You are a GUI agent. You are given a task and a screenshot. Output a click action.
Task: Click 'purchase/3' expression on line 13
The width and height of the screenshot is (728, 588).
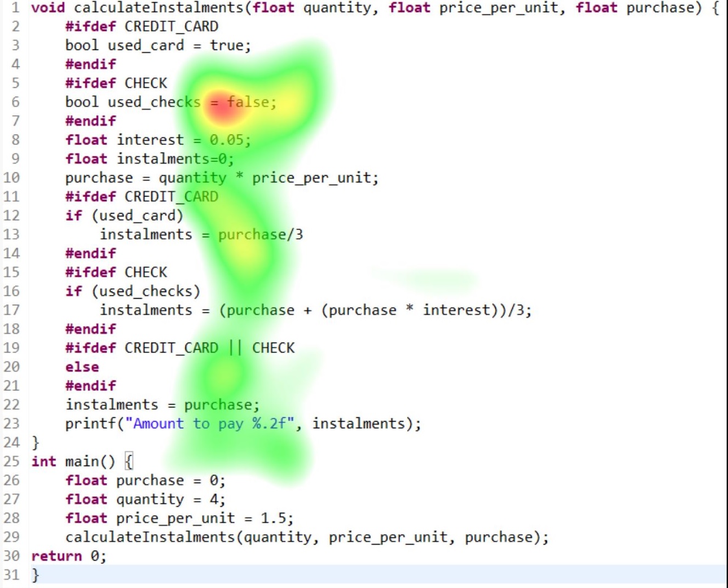(260, 235)
